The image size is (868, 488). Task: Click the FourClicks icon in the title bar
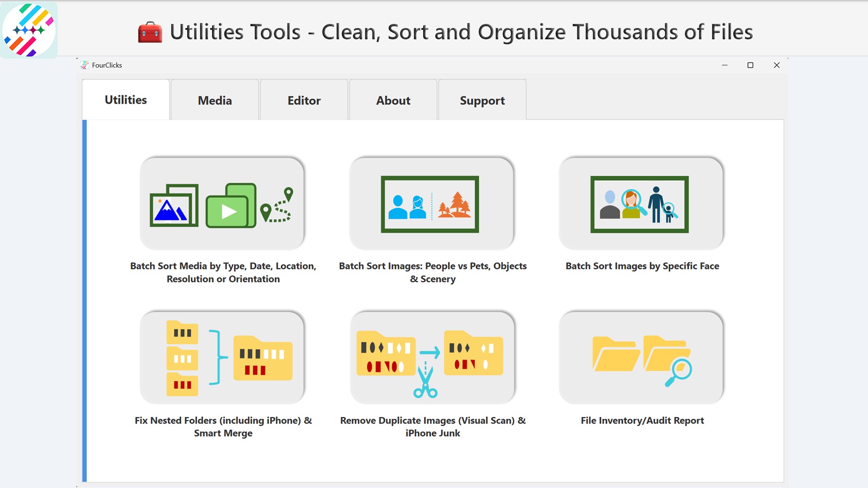click(85, 65)
